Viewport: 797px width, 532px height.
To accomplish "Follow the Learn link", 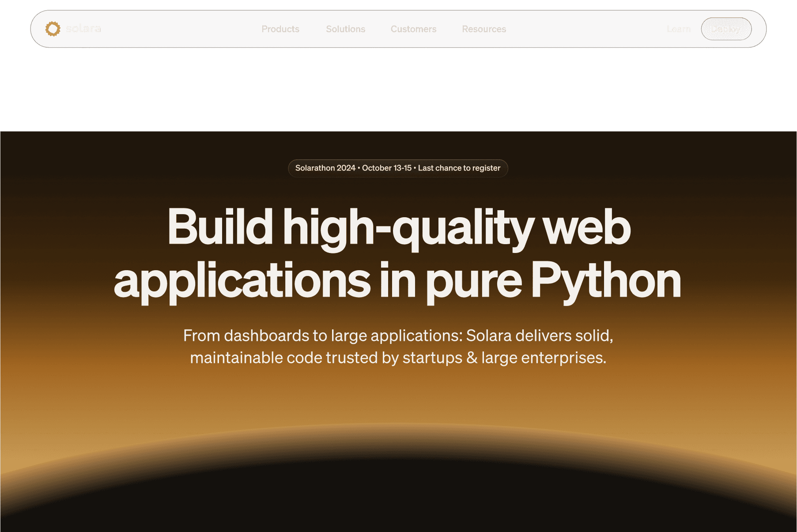I will [x=679, y=29].
